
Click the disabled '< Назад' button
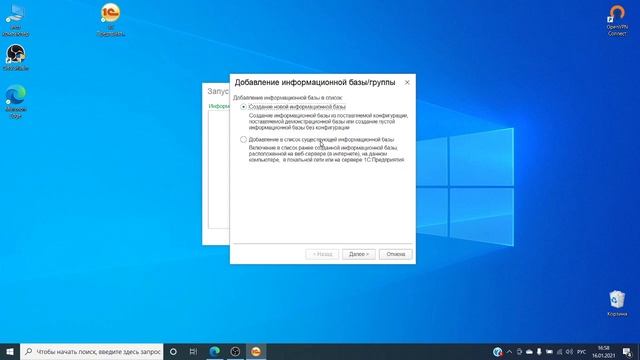(x=322, y=254)
